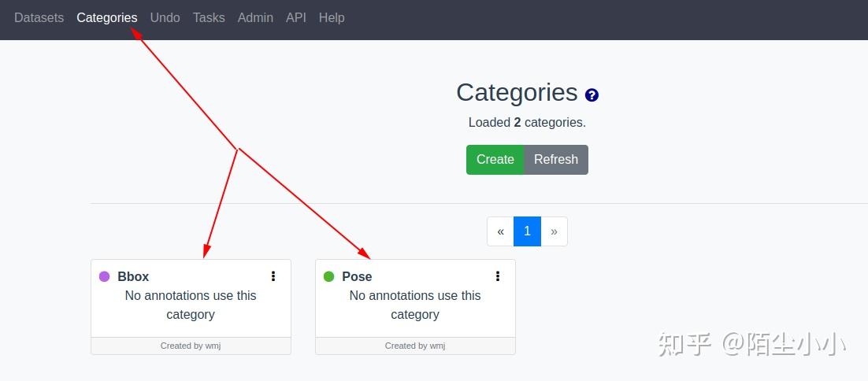868x381 pixels.
Task: Go to the next page arrow
Action: 554,231
